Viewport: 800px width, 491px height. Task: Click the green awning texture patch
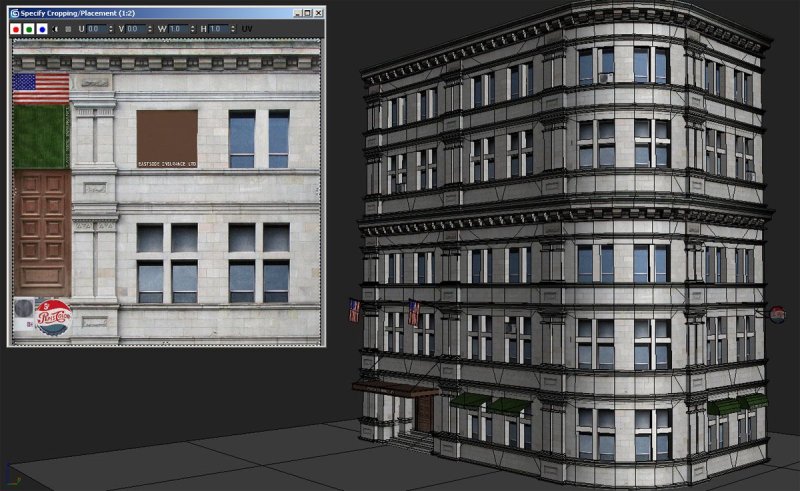40,137
